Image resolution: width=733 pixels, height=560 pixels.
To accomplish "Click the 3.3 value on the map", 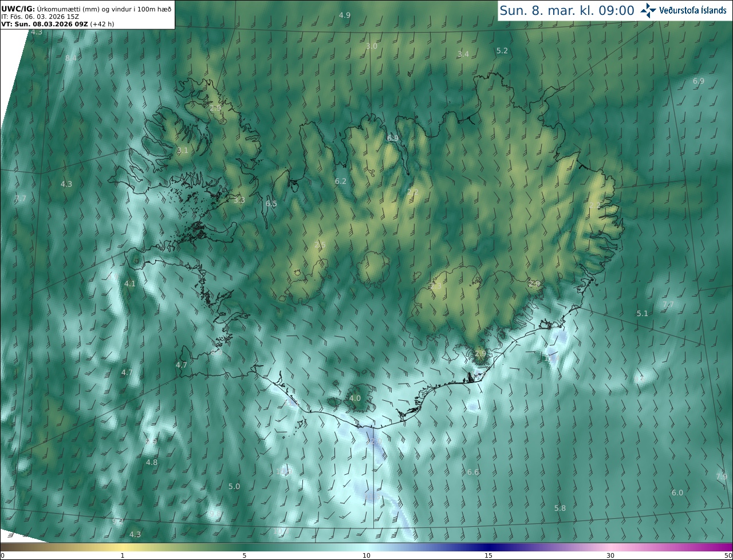I will (x=239, y=200).
